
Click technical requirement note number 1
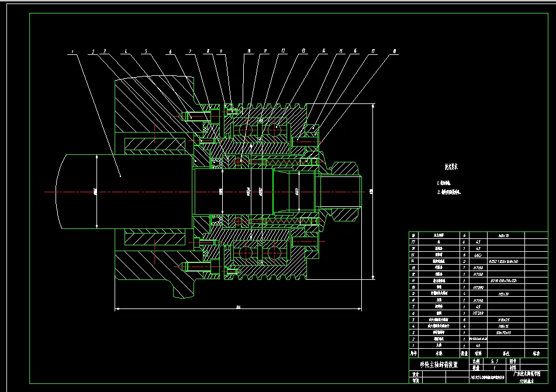[x=444, y=183]
